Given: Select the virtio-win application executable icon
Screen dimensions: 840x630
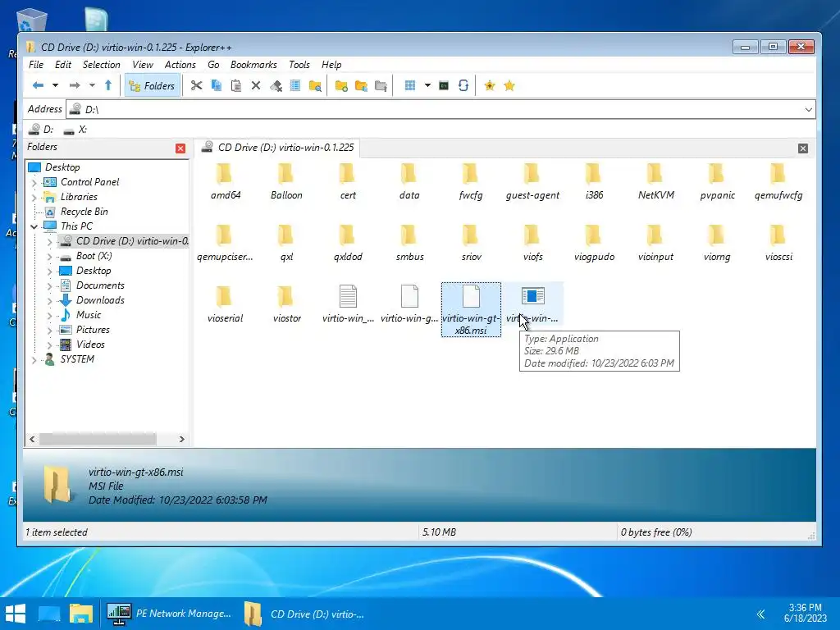Looking at the screenshot, I should click(x=532, y=296).
